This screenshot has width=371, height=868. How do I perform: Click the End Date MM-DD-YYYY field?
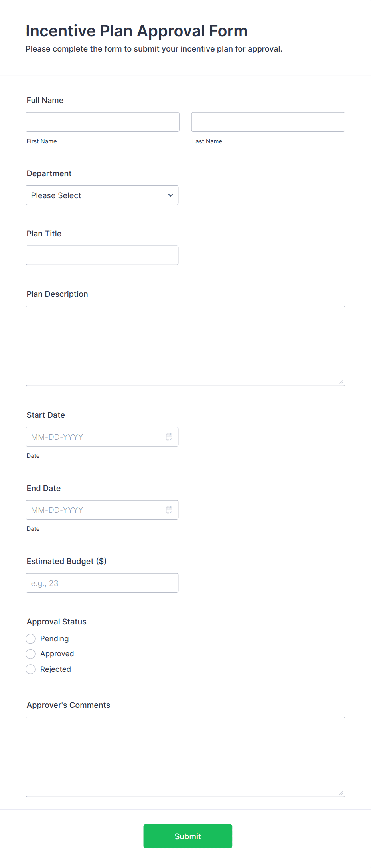102,510
